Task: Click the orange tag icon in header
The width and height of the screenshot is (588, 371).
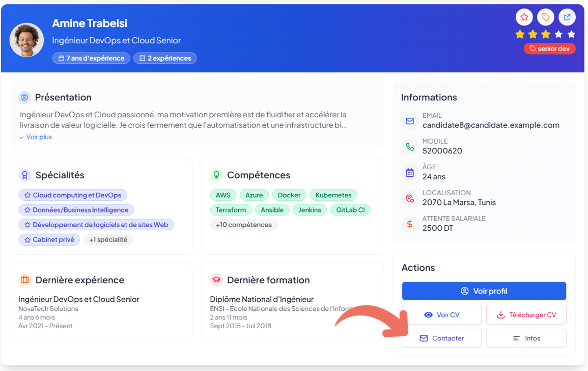Action: (546, 17)
